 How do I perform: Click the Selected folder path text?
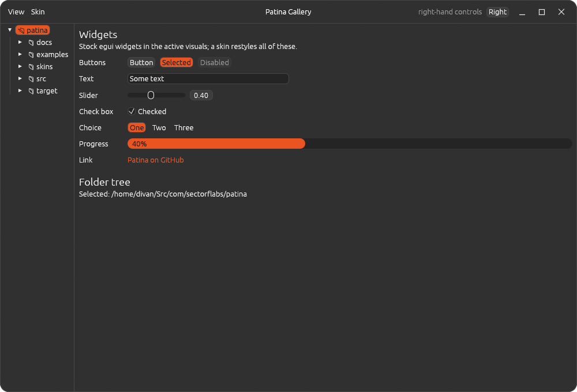point(163,194)
